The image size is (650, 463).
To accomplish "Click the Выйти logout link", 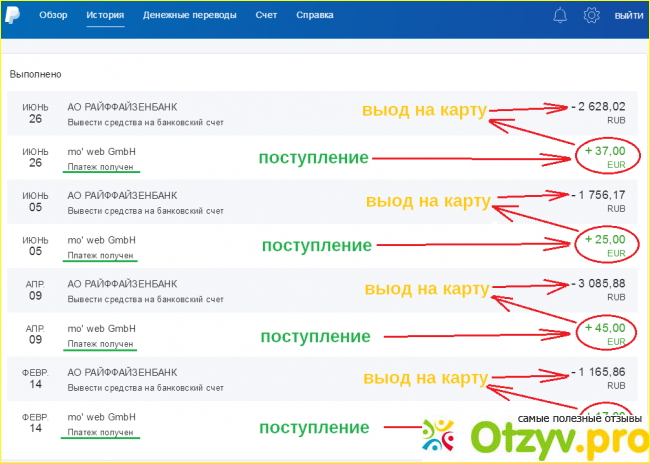I will click(629, 16).
